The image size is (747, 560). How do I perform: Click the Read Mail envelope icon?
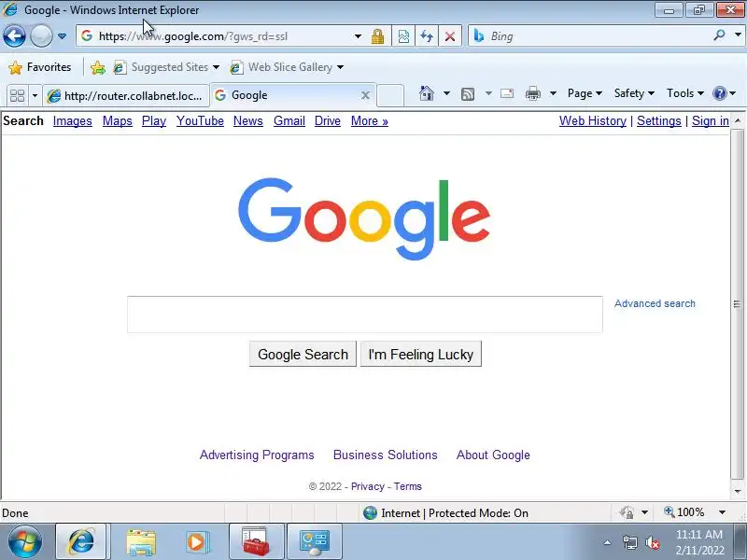point(507,93)
